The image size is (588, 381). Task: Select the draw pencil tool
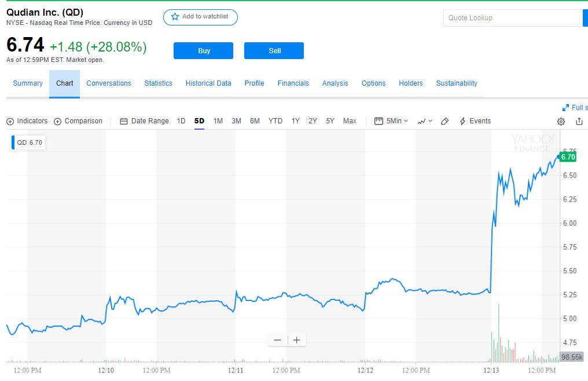[444, 121]
